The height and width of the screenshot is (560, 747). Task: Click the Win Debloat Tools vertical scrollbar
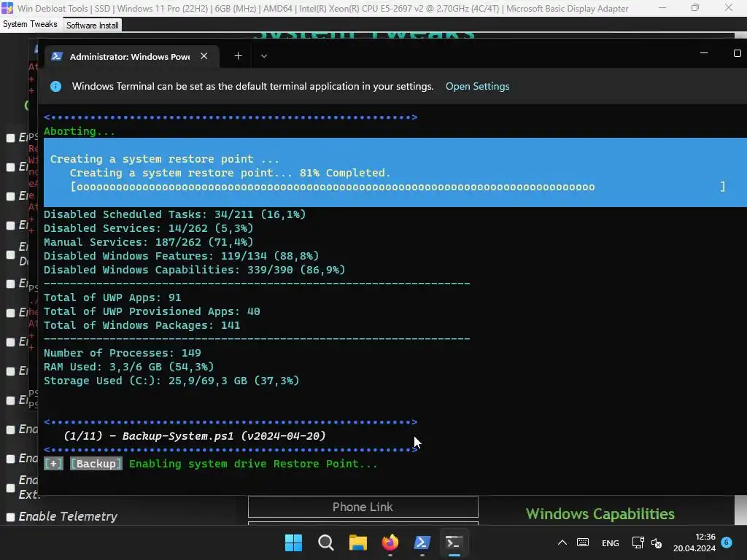(x=740, y=510)
